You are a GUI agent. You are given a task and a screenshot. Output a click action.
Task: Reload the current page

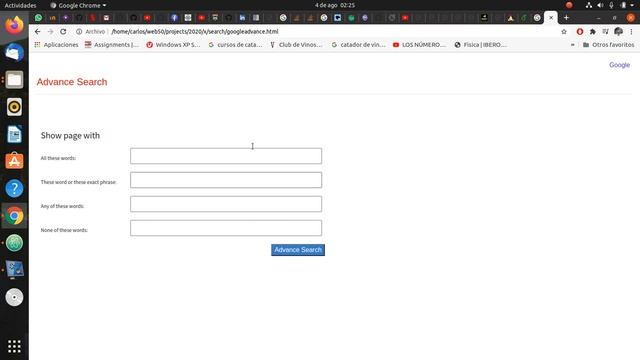point(63,31)
